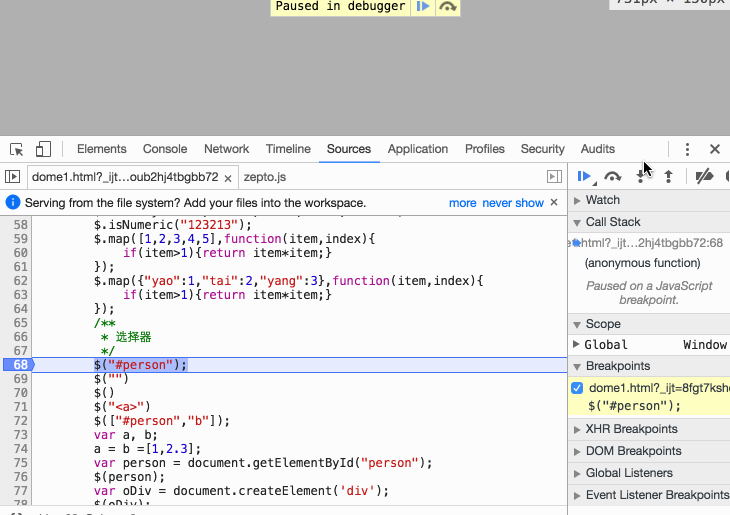Go to the Audits tab
Screen dimensions: 730x515
coord(598,149)
